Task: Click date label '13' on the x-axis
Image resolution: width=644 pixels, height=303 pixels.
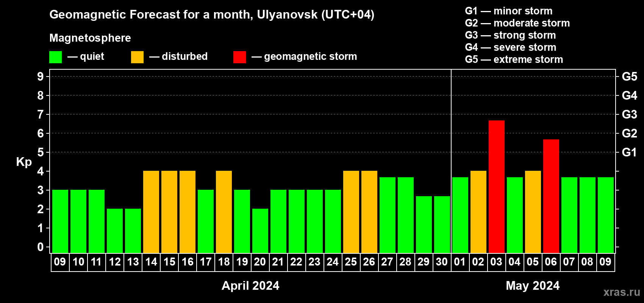Action: [x=133, y=262]
